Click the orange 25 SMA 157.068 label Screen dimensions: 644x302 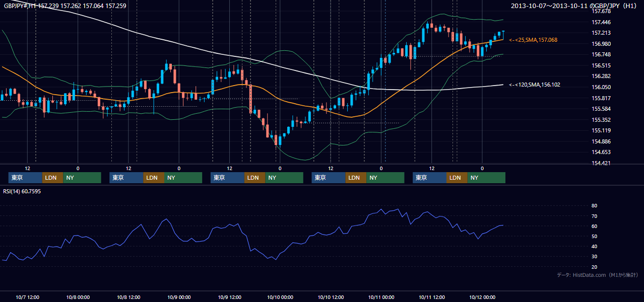(533, 40)
